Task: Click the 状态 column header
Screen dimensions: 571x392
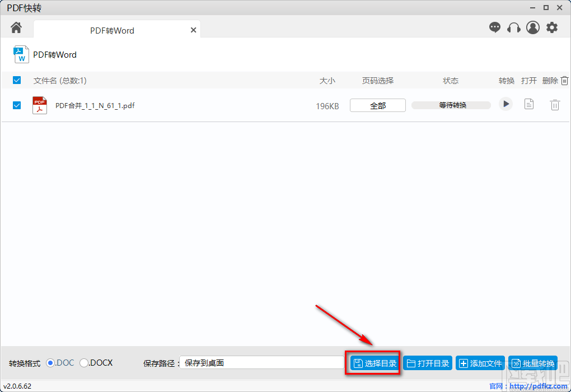Action: [451, 81]
